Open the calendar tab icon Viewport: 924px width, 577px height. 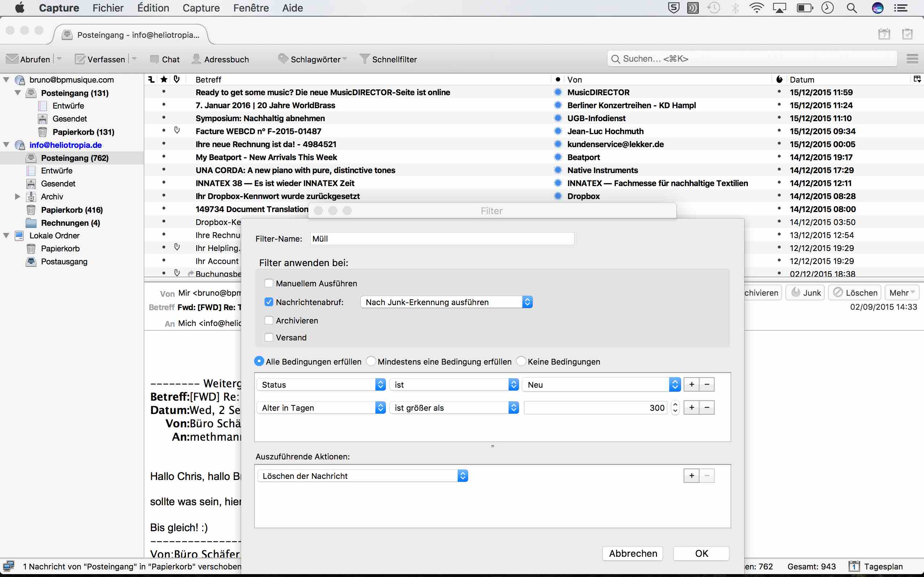pyautogui.click(x=884, y=34)
